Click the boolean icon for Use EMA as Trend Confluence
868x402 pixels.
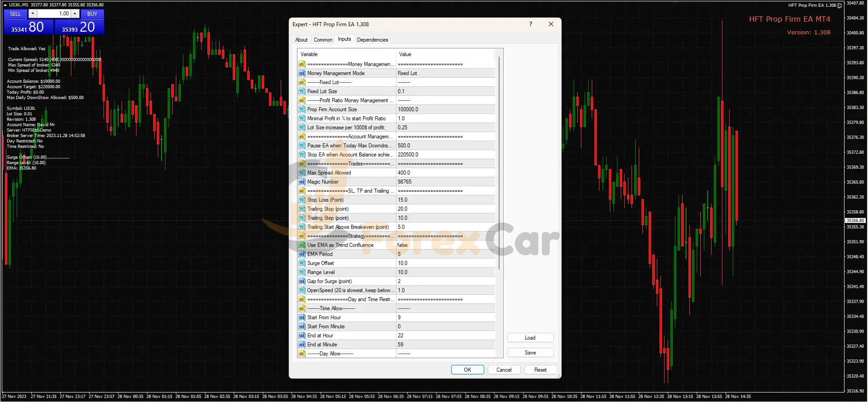pyautogui.click(x=302, y=245)
